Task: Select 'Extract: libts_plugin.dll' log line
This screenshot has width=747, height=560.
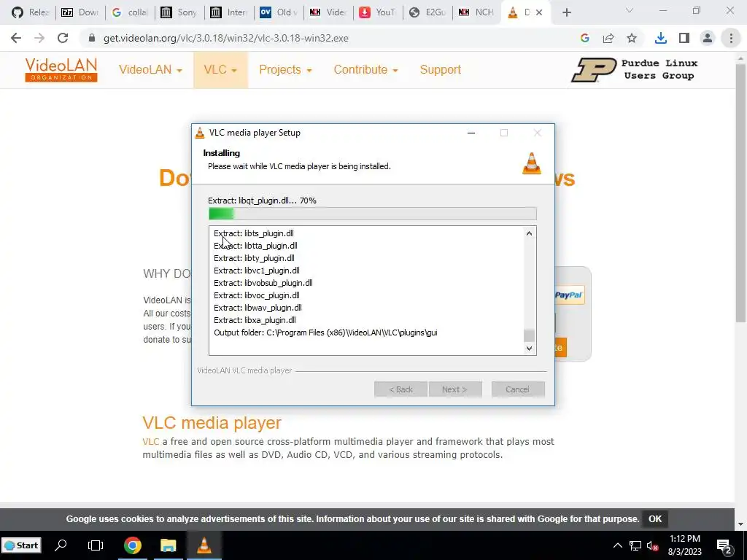Action: [x=253, y=233]
